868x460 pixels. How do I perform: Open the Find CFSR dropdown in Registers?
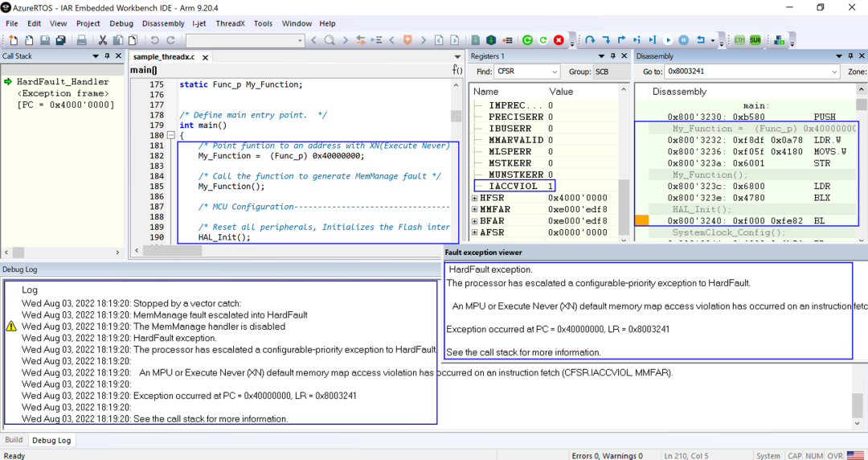555,72
